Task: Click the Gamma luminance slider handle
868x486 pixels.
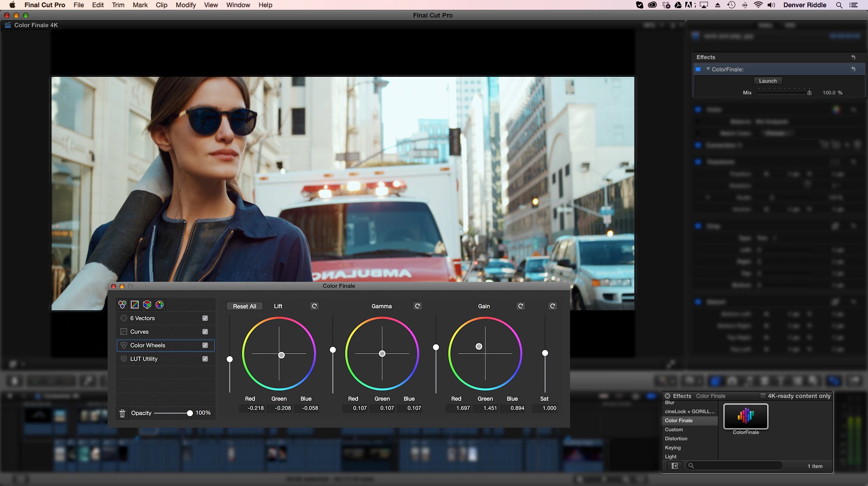Action: click(x=333, y=350)
